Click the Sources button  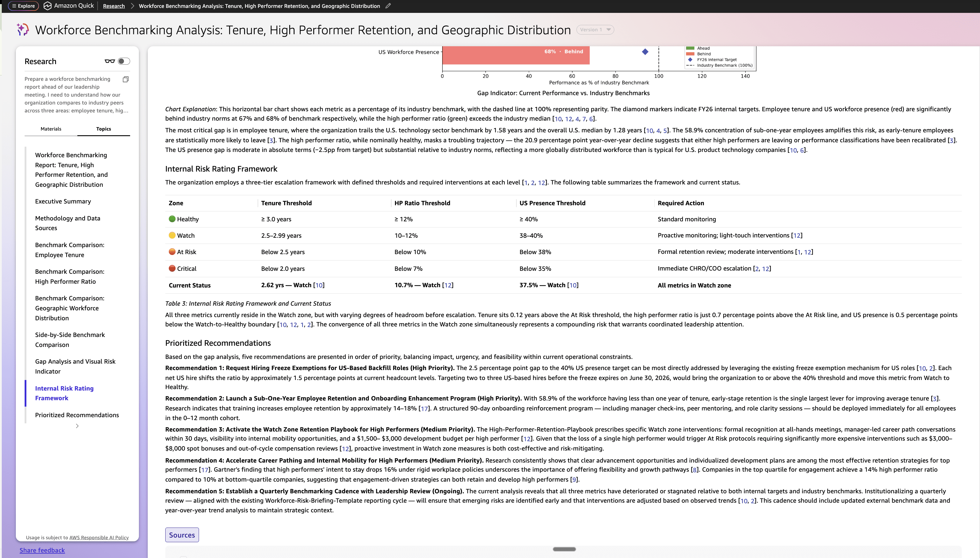[x=182, y=535]
